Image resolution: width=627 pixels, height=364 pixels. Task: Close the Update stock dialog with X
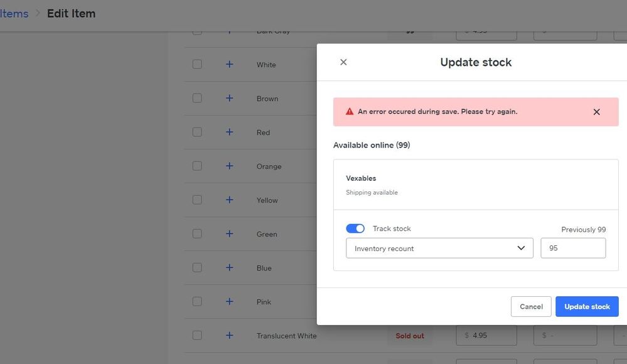coord(343,62)
